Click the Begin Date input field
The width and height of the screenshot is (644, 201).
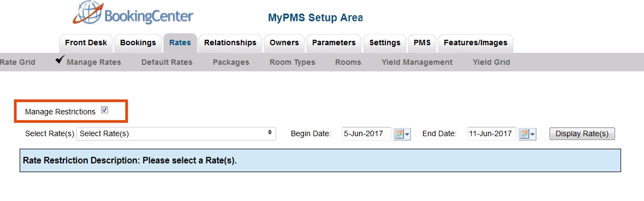tap(367, 133)
